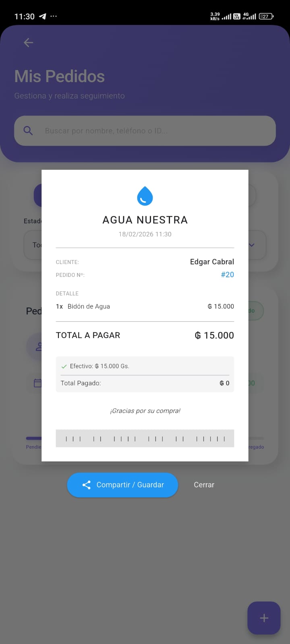Screen dimensions: 290x644
Task: Tap the client name Edgar Cabral
Action: [x=212, y=262]
